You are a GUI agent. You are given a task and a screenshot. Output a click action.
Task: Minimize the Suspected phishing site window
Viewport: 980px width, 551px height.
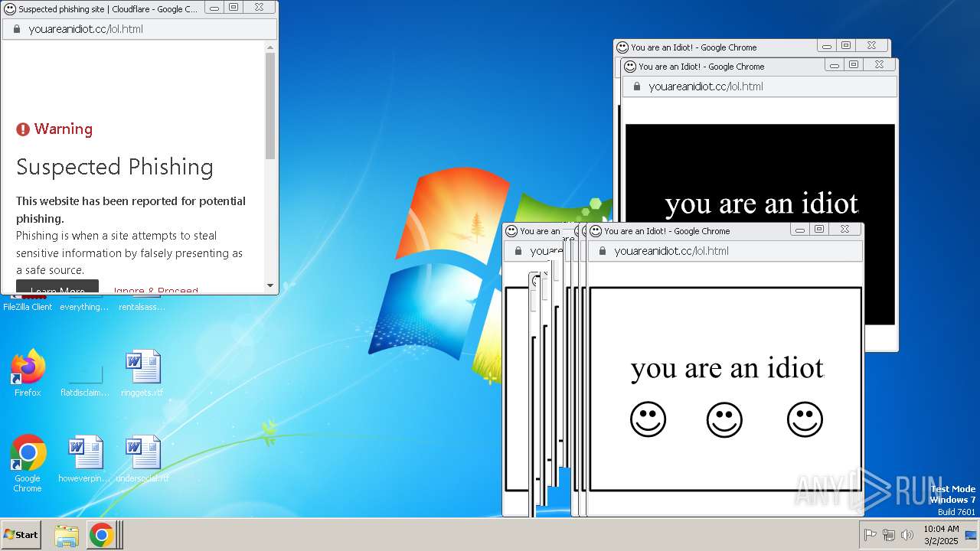pos(214,7)
